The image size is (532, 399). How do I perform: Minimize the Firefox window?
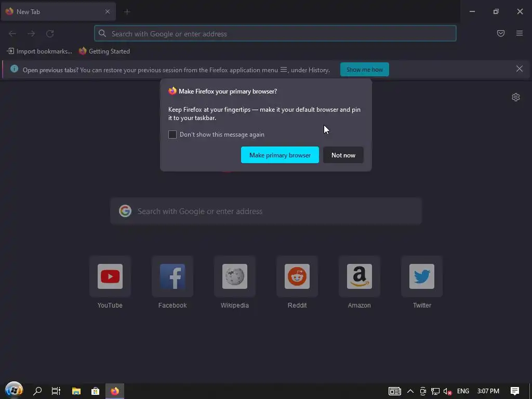472,11
